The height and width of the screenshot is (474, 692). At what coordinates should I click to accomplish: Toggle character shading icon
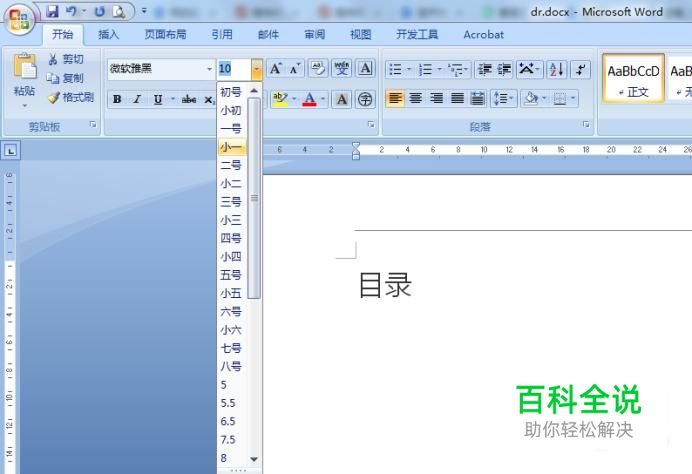342,99
